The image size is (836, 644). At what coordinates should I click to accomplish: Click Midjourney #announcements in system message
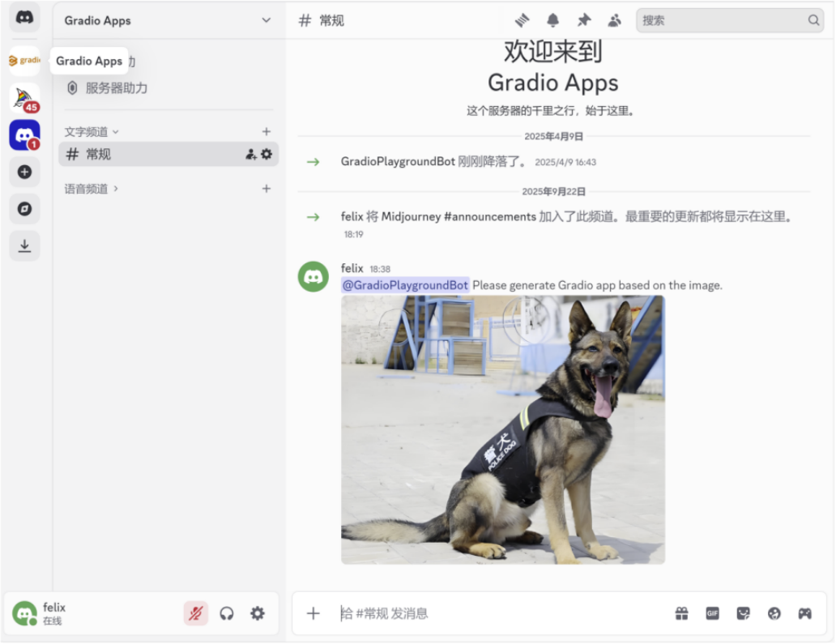click(x=459, y=216)
